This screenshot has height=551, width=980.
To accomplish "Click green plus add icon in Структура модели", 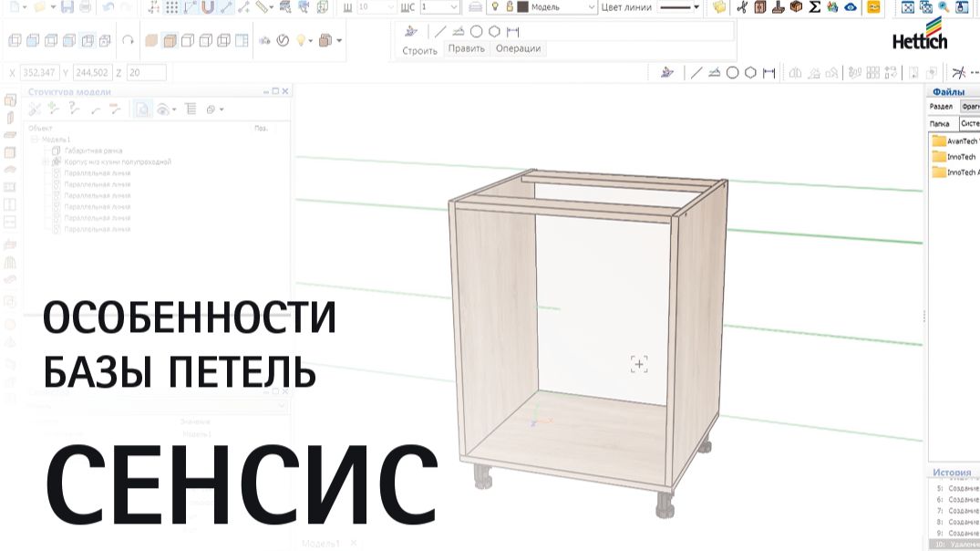I will click(x=53, y=109).
